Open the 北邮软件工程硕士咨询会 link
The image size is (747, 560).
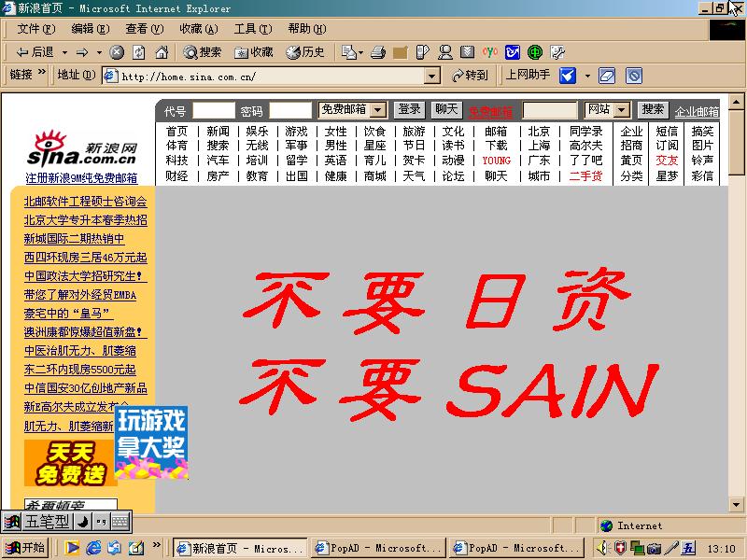click(x=85, y=202)
